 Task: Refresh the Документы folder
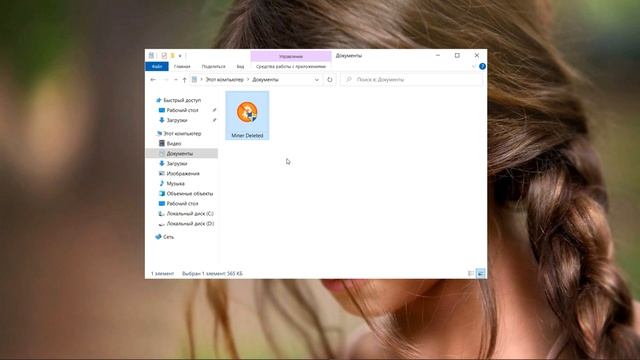330,80
